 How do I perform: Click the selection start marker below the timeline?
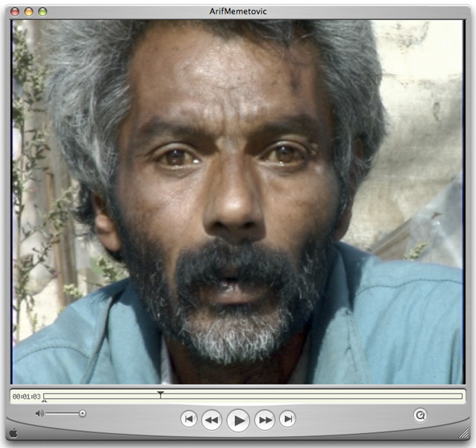pos(44,401)
